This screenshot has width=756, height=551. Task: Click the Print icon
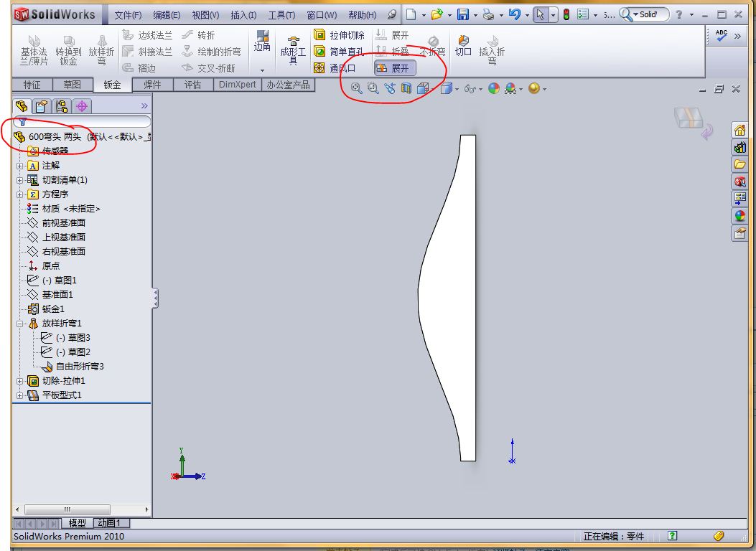click(x=489, y=14)
